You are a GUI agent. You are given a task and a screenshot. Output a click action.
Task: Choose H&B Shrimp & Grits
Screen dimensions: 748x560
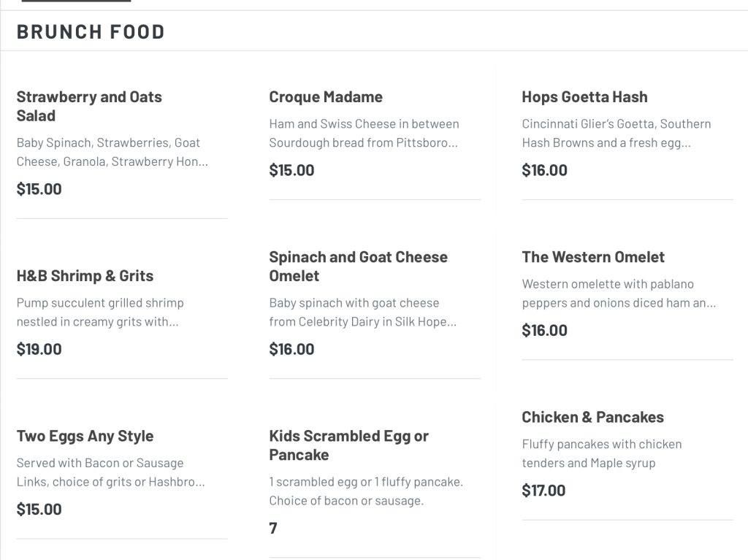(85, 276)
